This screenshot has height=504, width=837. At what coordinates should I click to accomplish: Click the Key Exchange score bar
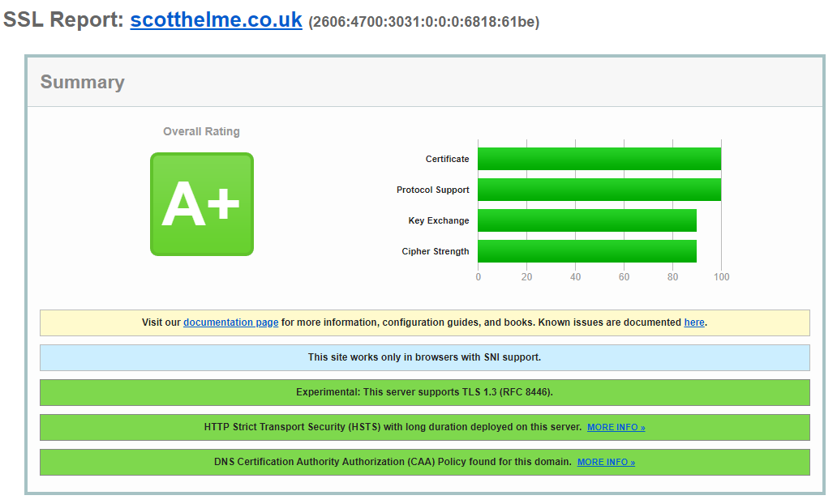587,220
